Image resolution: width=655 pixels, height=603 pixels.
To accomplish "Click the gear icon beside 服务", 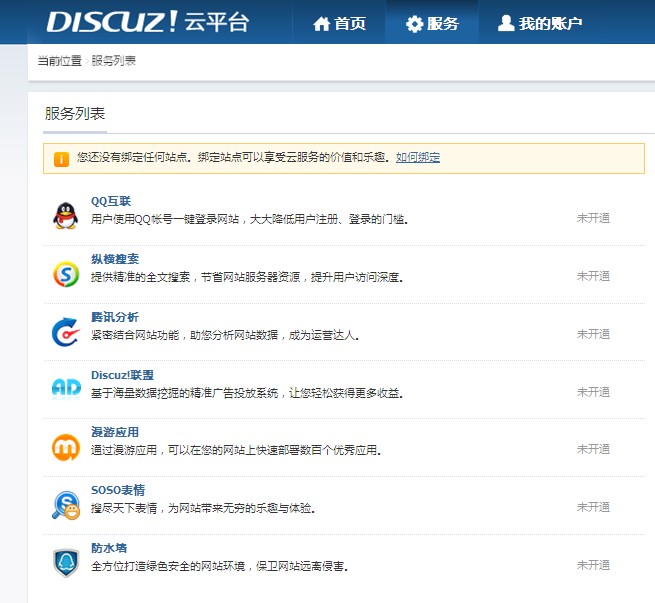I will coord(414,24).
